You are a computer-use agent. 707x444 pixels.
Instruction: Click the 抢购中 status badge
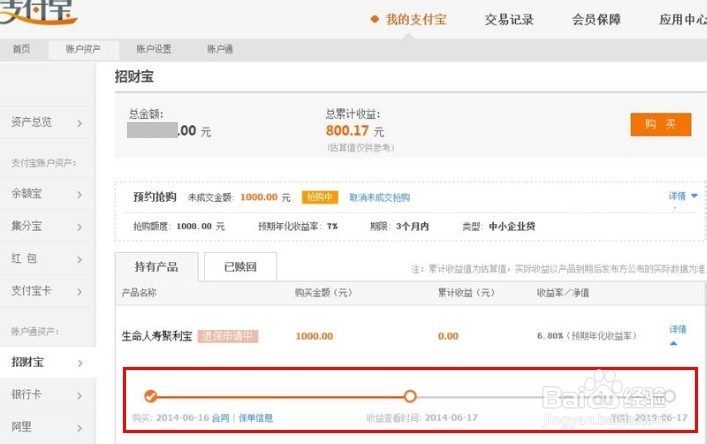(320, 197)
